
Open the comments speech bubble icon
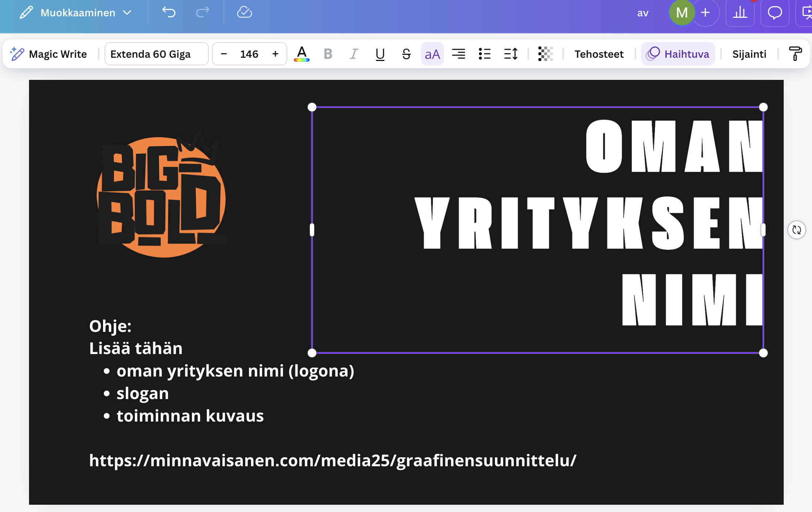click(775, 13)
